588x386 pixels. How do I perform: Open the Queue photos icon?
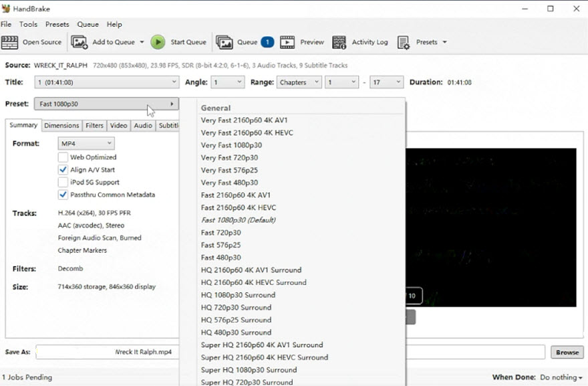pyautogui.click(x=225, y=42)
